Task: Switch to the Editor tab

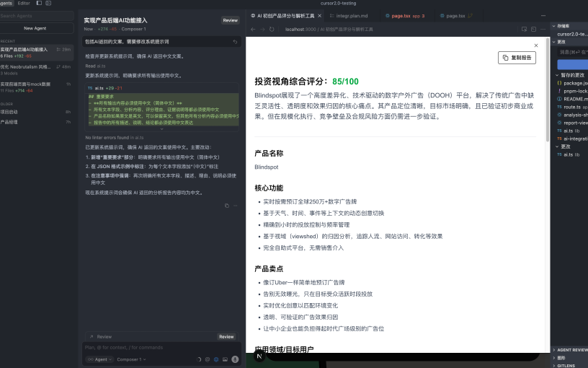Action: pos(24,4)
